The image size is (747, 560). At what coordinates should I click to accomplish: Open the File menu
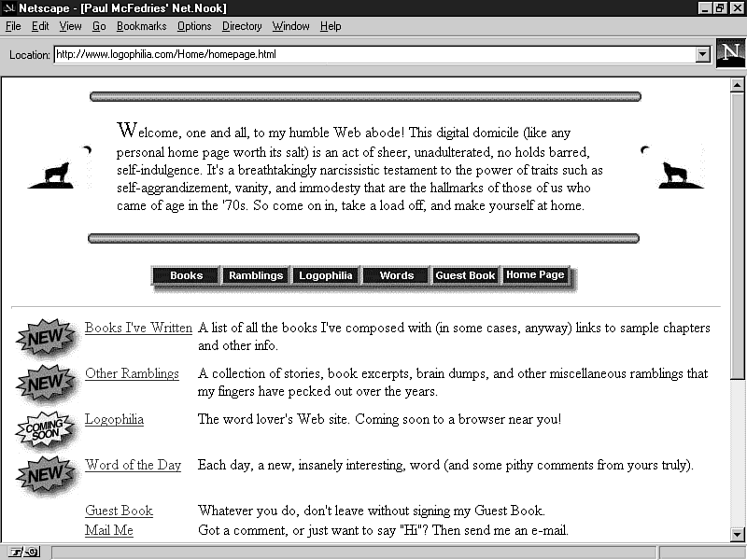pyautogui.click(x=13, y=26)
